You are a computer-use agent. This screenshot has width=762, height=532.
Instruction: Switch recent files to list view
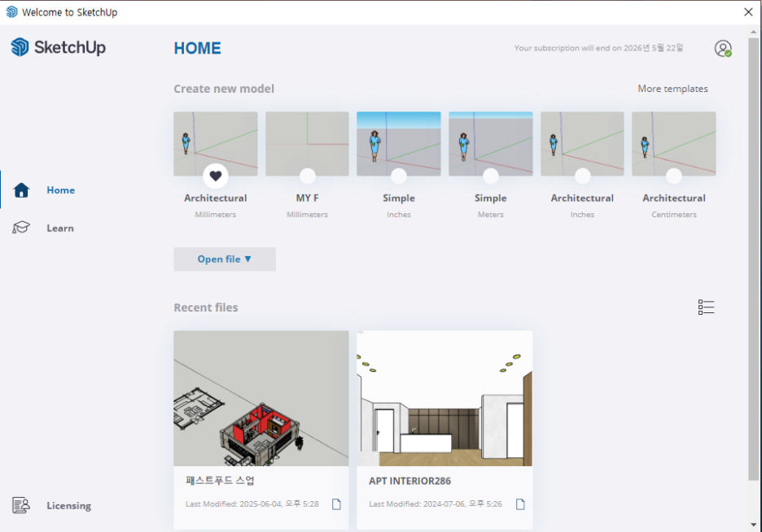[x=706, y=307]
